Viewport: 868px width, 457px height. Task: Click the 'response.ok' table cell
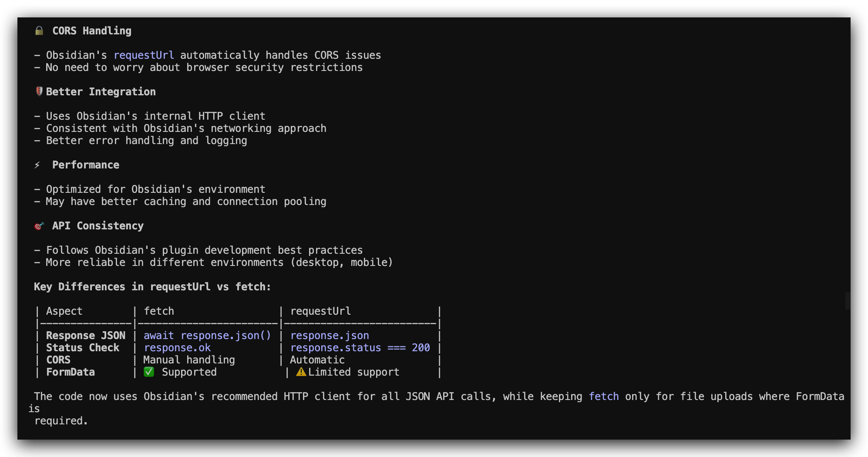click(x=177, y=348)
